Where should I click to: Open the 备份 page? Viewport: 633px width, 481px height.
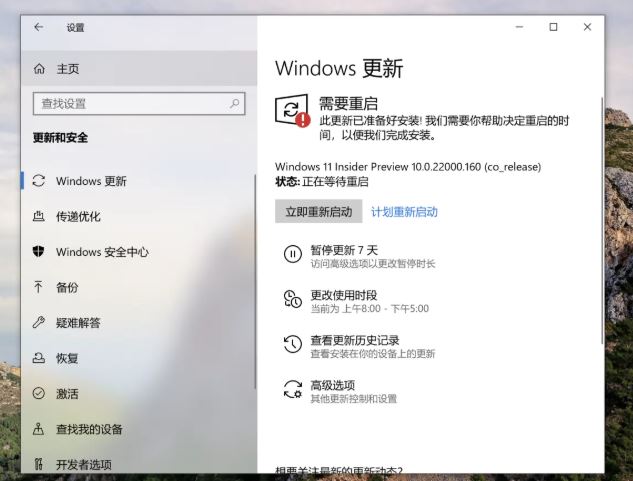click(x=138, y=287)
